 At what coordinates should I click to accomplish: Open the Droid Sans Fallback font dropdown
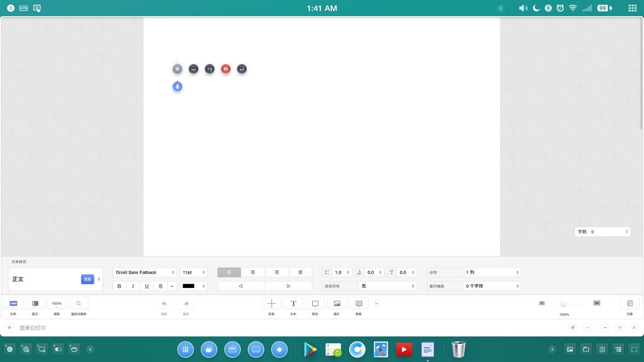click(144, 272)
